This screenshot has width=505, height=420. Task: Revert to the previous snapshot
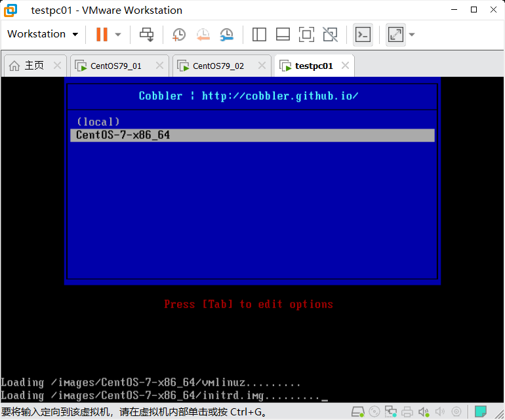click(x=203, y=34)
